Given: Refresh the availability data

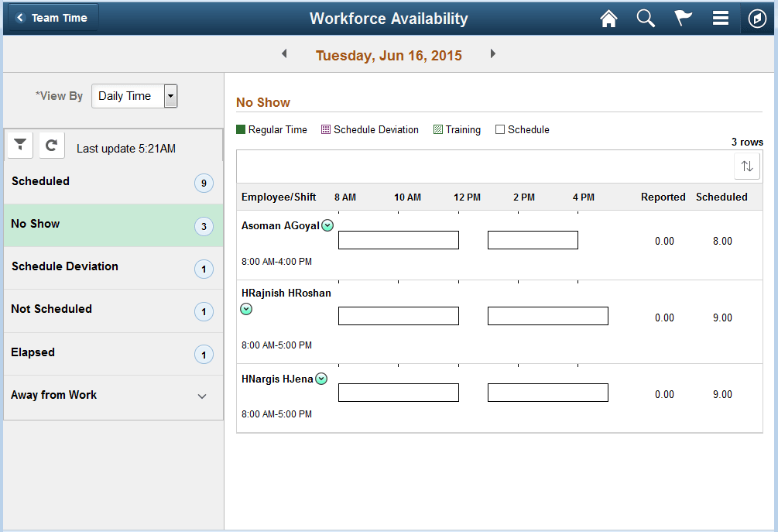Looking at the screenshot, I should (x=52, y=146).
